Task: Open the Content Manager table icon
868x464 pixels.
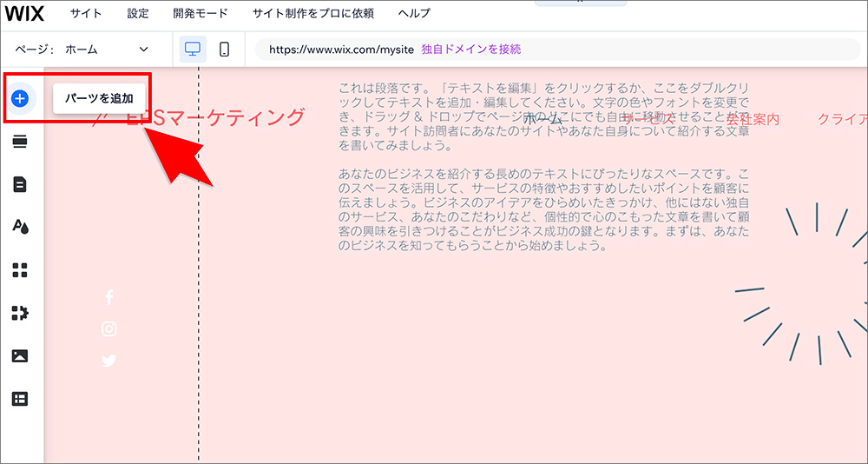Action: [20, 399]
